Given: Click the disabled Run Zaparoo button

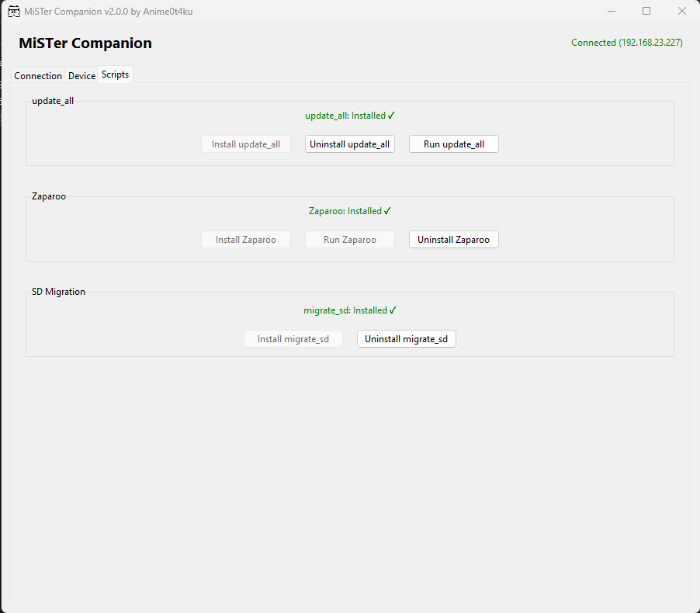Looking at the screenshot, I should pyautogui.click(x=349, y=240).
